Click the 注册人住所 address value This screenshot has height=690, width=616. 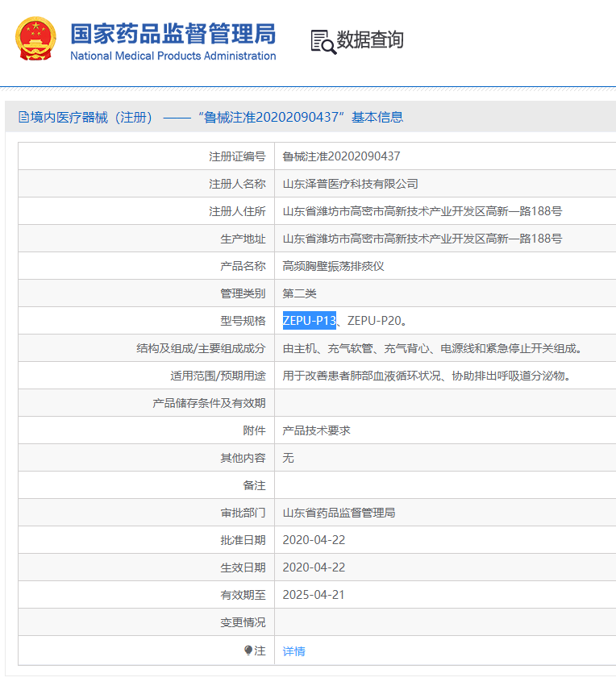click(x=422, y=211)
